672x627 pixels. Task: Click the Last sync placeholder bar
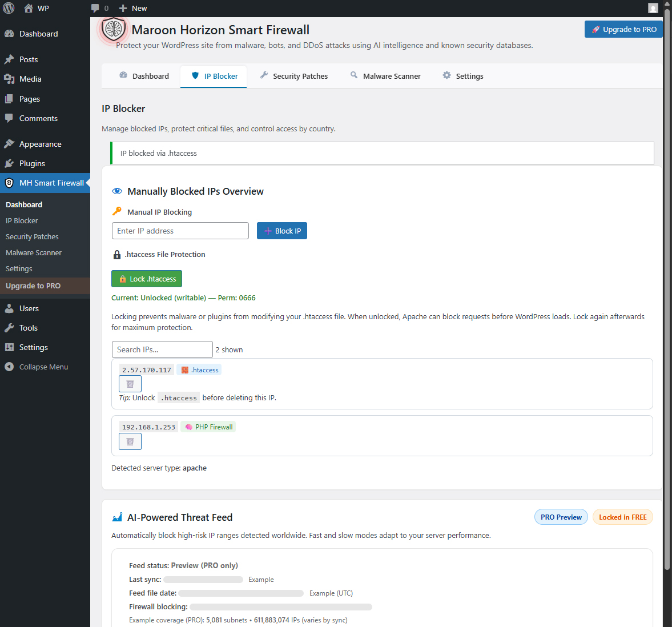pyautogui.click(x=203, y=580)
